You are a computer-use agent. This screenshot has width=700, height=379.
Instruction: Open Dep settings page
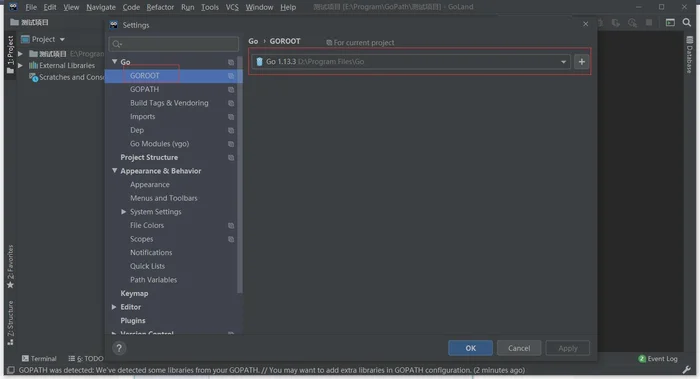(137, 130)
